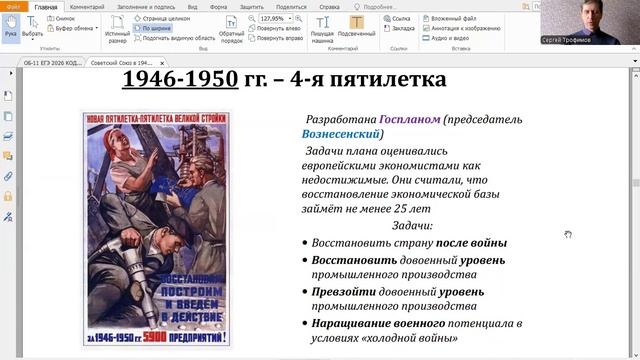The width and height of the screenshot is (640, 360).
Task: Zoom in with plus magnifier icon
Action: tap(299, 18)
